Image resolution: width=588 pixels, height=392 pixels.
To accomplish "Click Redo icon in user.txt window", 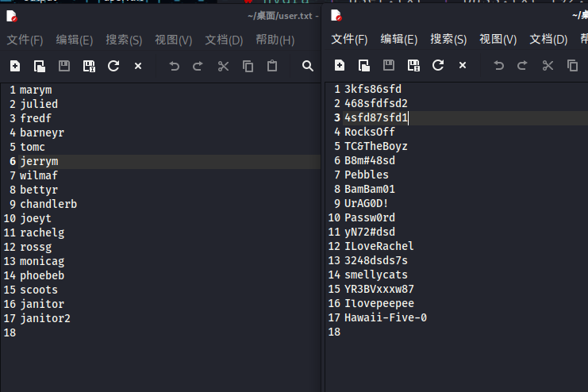I will click(198, 67).
